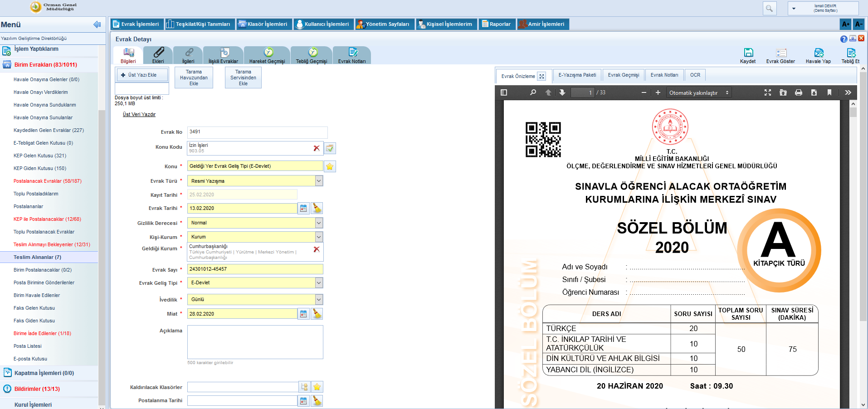Open the E-Yazışma Paketi tab

[x=577, y=75]
